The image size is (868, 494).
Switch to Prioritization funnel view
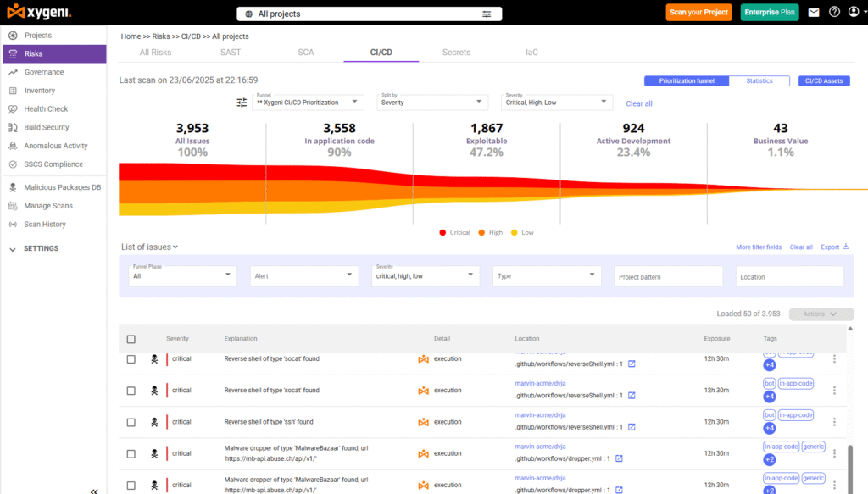pos(687,80)
